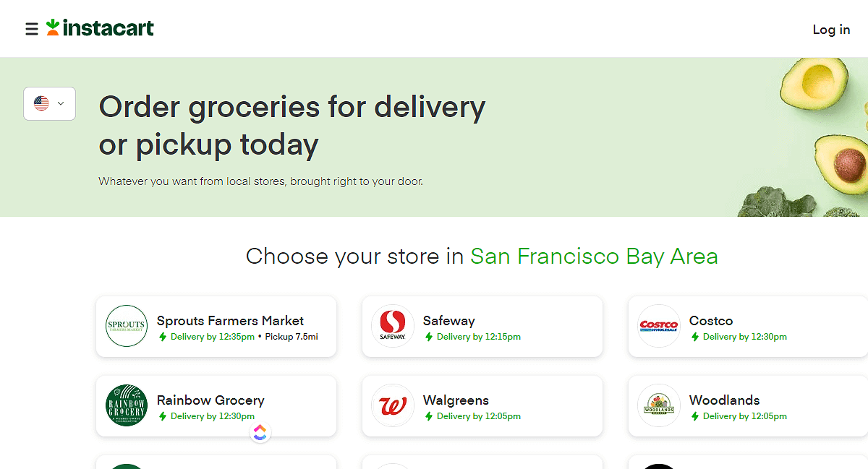Select Woodlands store card title

724,400
